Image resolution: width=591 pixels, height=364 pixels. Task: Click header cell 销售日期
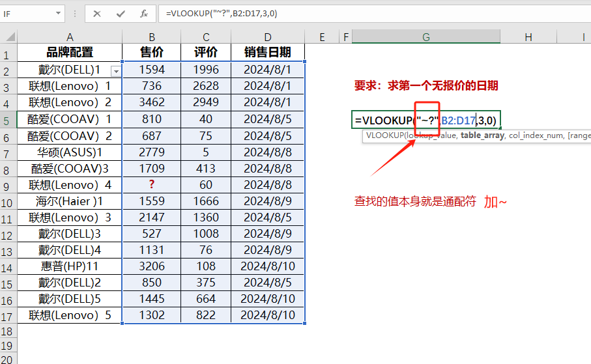pos(268,52)
